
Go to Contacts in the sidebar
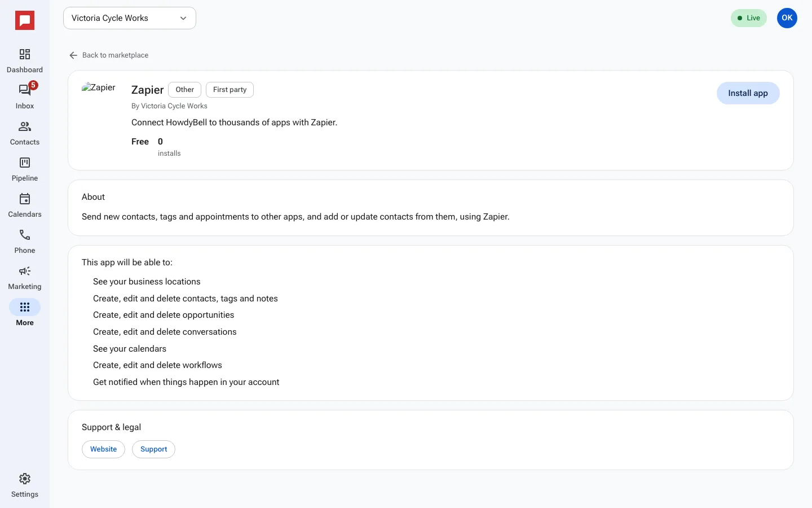click(x=25, y=133)
